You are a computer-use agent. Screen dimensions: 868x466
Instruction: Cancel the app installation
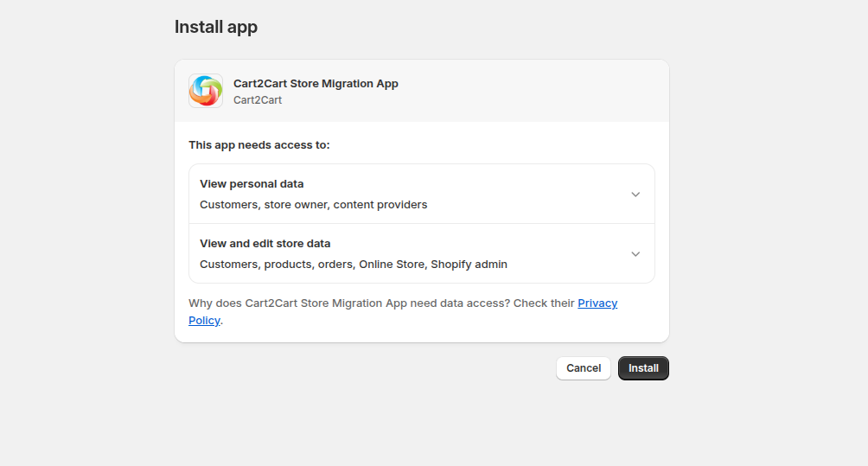point(584,368)
